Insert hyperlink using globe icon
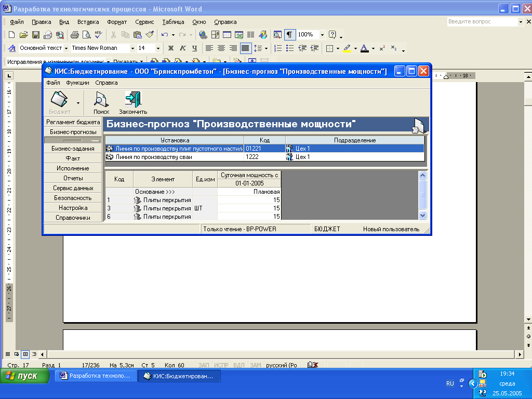The width and height of the screenshot is (532, 399). click(203, 35)
